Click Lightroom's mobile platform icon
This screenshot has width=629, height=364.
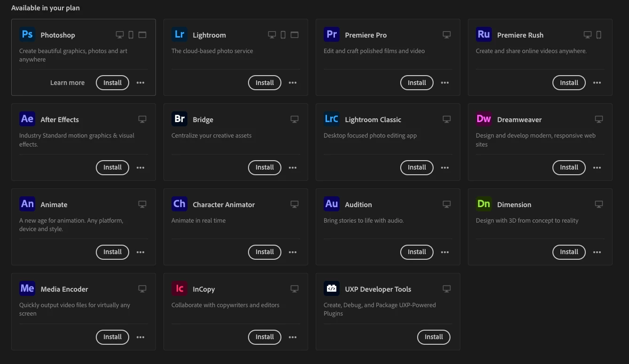click(283, 35)
